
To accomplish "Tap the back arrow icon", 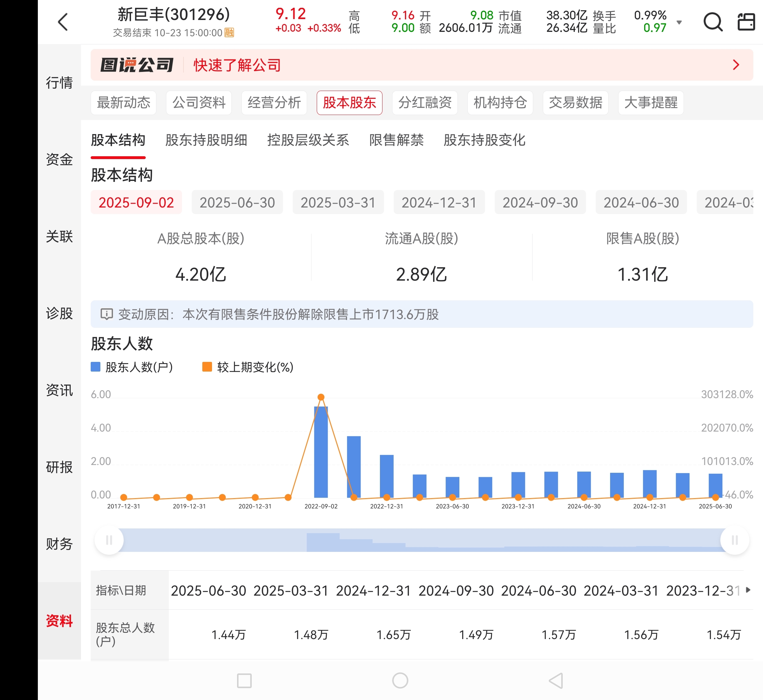I will [63, 22].
